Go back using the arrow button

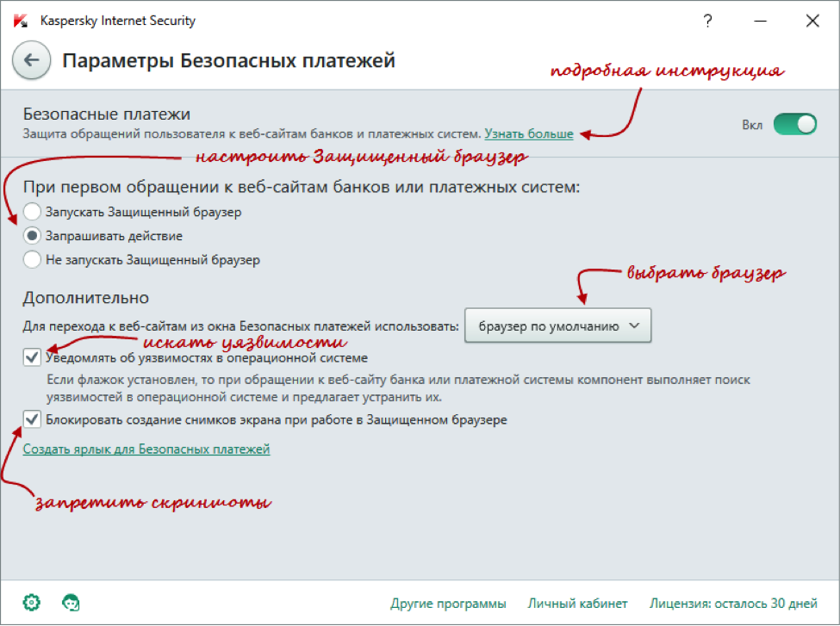click(32, 60)
